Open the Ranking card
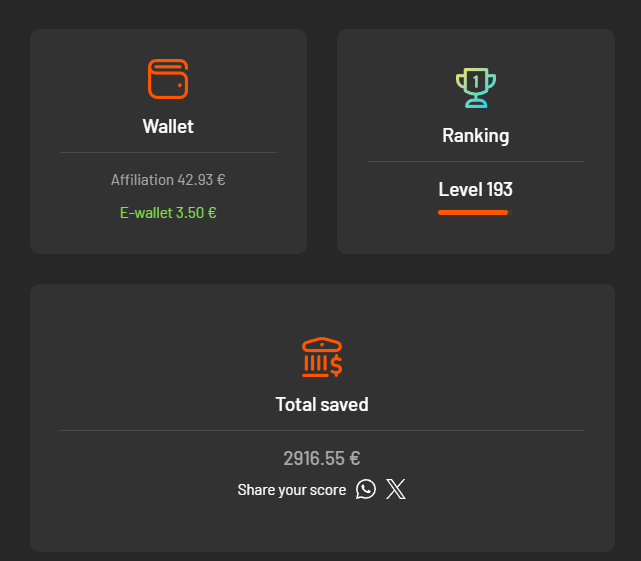 click(x=476, y=141)
